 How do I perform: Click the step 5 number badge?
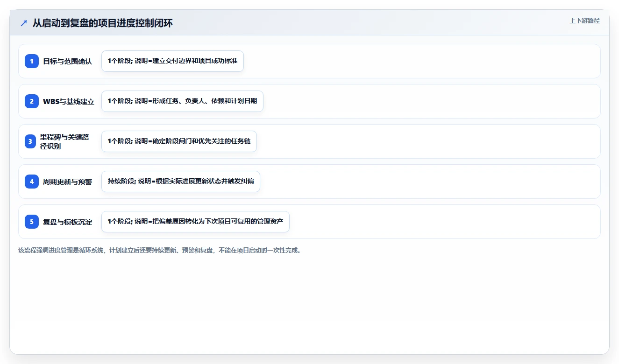32,222
